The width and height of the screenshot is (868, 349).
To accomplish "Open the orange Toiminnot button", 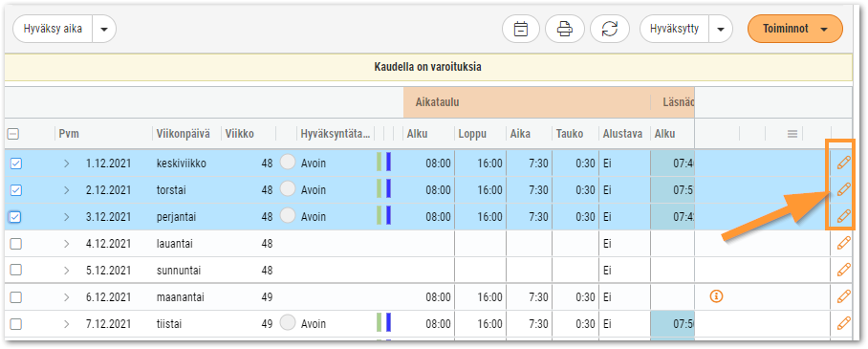I will [795, 29].
